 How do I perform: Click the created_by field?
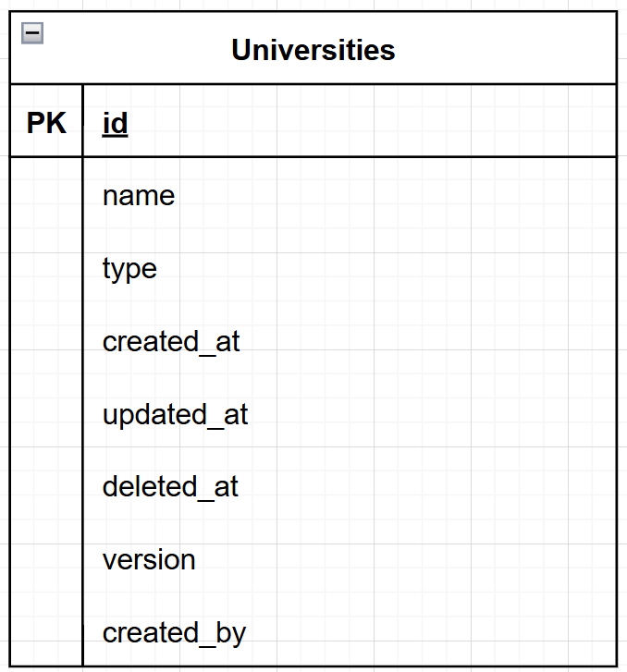tap(350, 632)
